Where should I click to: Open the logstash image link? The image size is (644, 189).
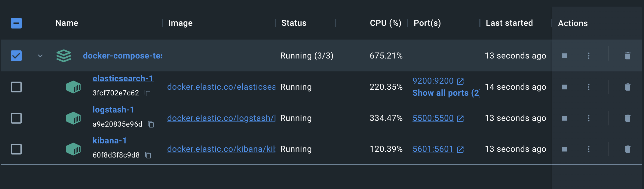(x=221, y=118)
